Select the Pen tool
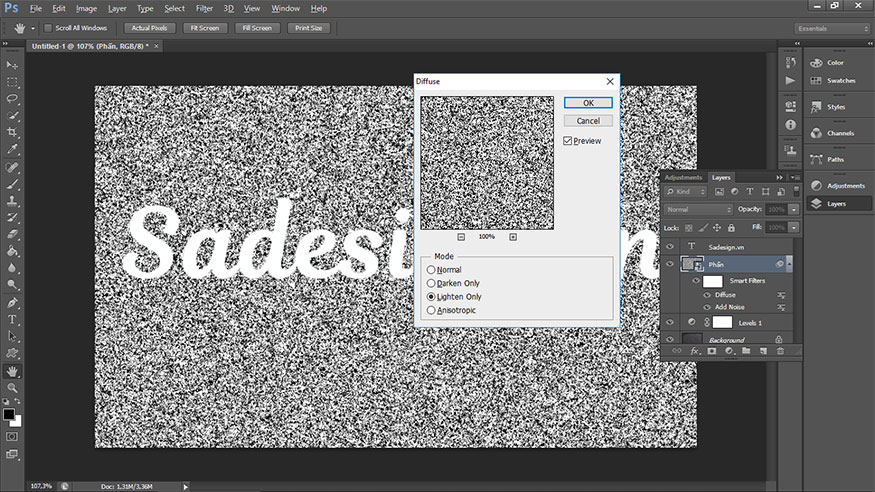Viewport: 875px width, 492px height. [12, 303]
